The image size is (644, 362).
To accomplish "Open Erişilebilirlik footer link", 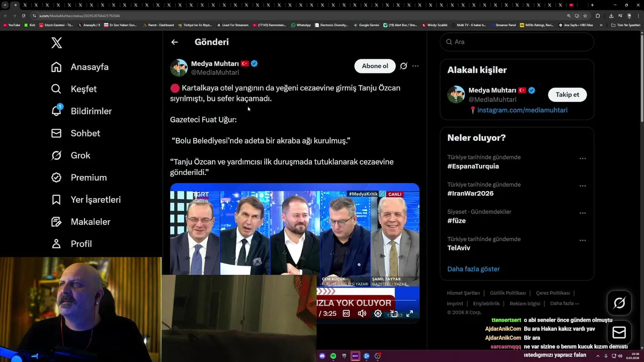I will (x=486, y=304).
